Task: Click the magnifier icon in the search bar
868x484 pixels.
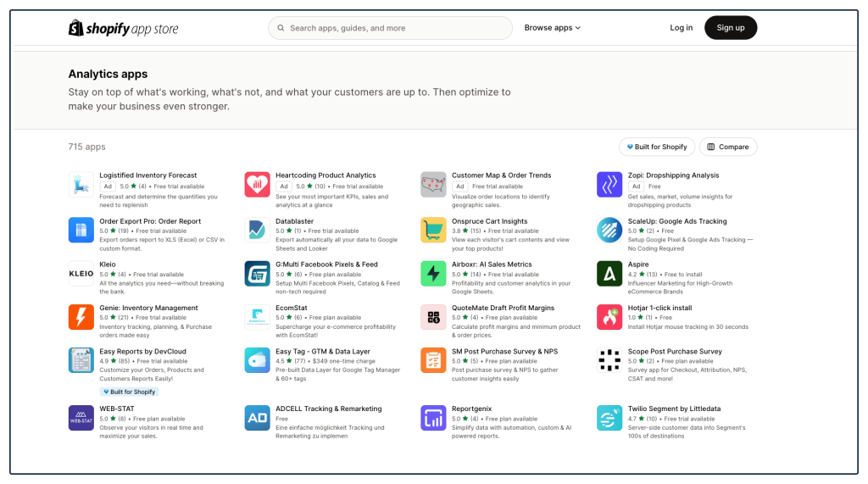Action: (281, 28)
